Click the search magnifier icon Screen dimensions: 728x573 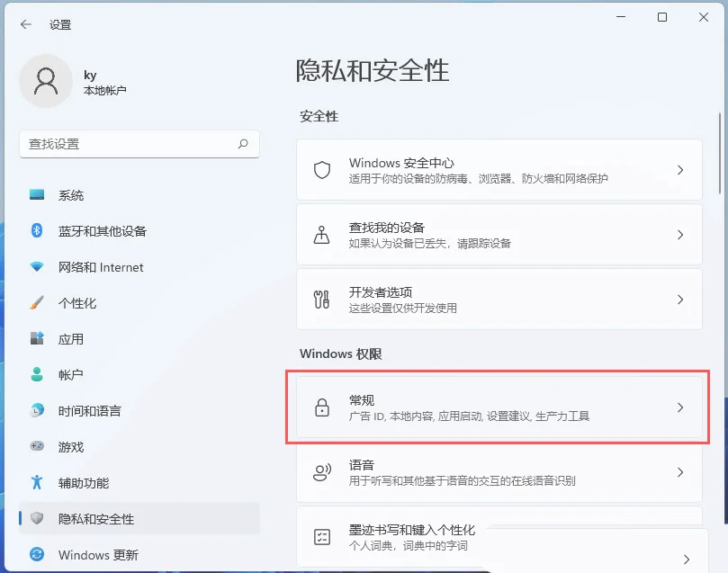click(x=243, y=144)
